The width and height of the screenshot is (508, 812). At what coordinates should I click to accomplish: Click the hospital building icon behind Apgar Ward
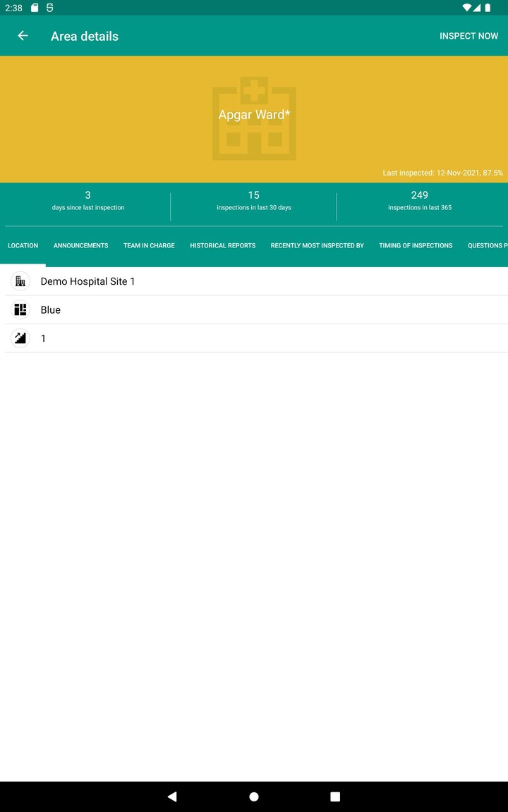[254, 118]
